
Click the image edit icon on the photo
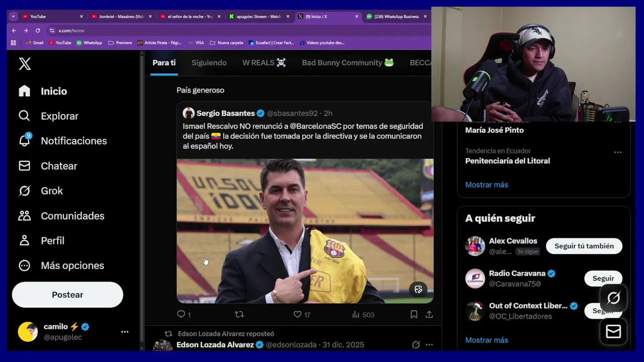click(x=418, y=289)
